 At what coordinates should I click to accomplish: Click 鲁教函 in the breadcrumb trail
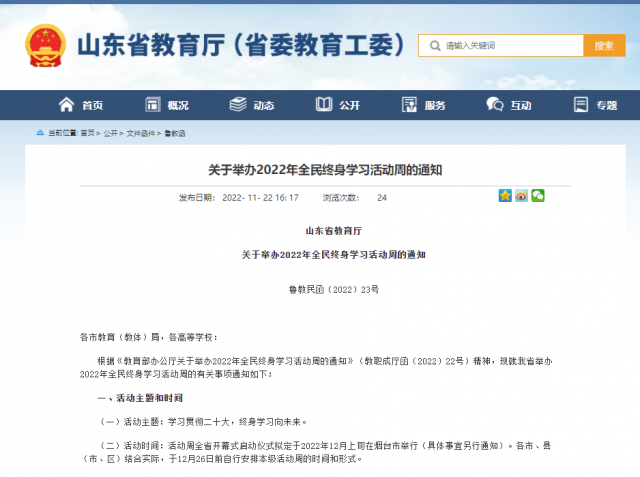pos(175,133)
